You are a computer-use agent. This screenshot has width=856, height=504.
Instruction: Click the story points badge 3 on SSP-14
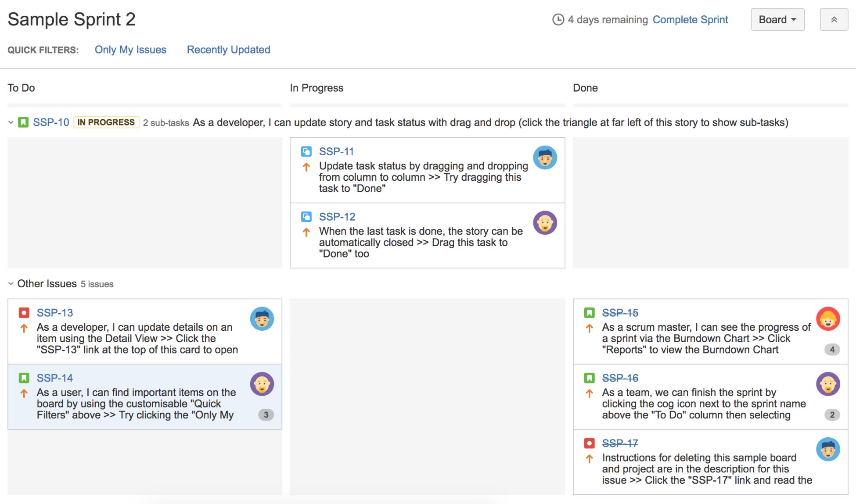click(x=266, y=415)
